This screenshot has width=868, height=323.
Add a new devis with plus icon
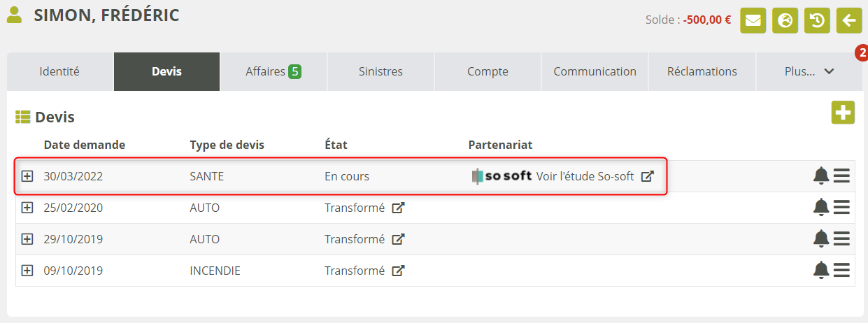click(x=843, y=113)
